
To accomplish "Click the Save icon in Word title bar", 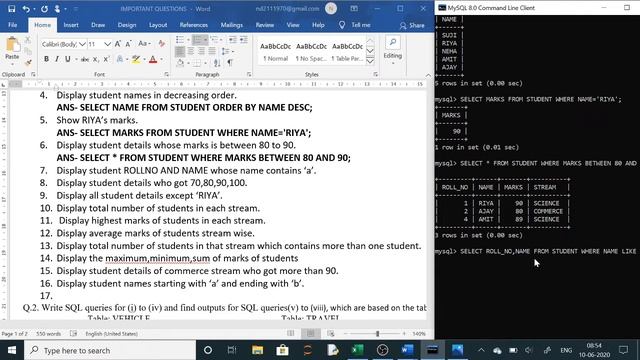I will click(x=12, y=9).
